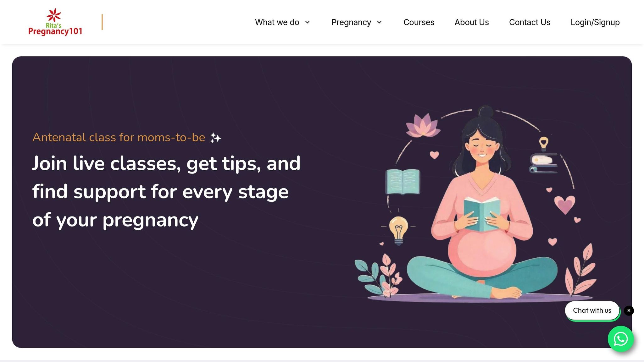Select Login/Signup in the header
Screen dimensions: 644x362
(x=595, y=22)
